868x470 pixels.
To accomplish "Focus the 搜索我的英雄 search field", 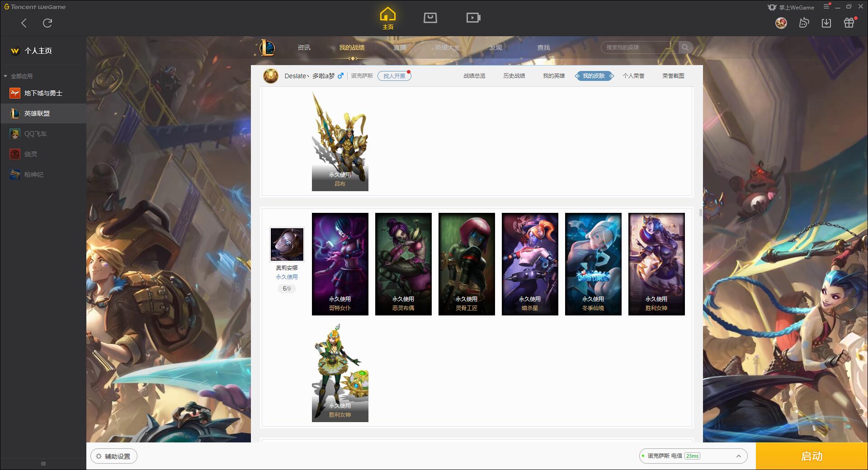I will [x=639, y=47].
